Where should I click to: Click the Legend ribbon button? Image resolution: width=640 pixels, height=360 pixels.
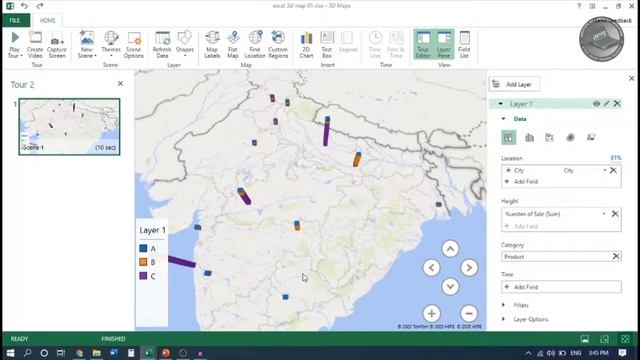348,43
